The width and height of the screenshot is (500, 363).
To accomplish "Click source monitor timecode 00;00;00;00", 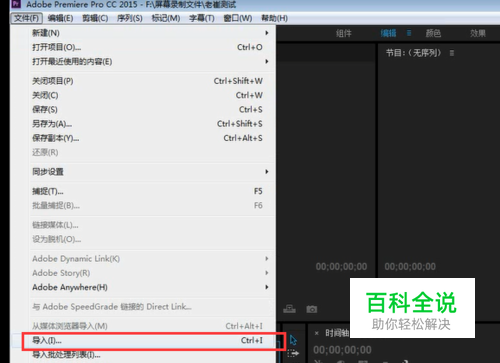I will [341, 267].
